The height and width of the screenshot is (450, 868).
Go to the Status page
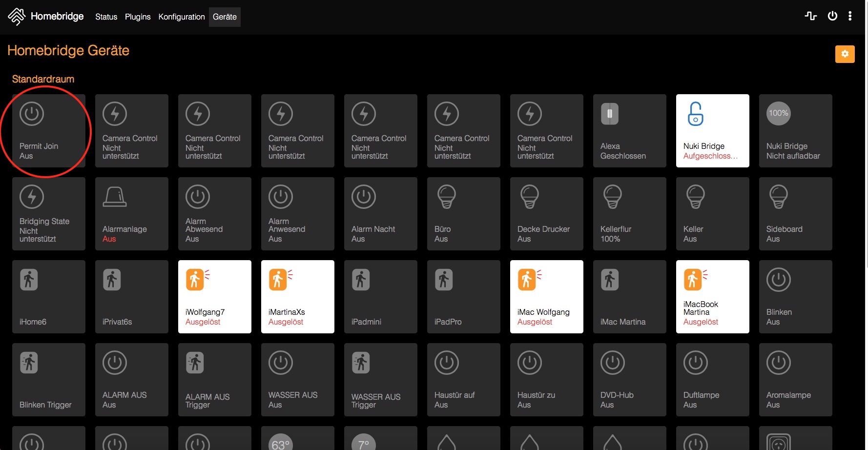pyautogui.click(x=106, y=17)
